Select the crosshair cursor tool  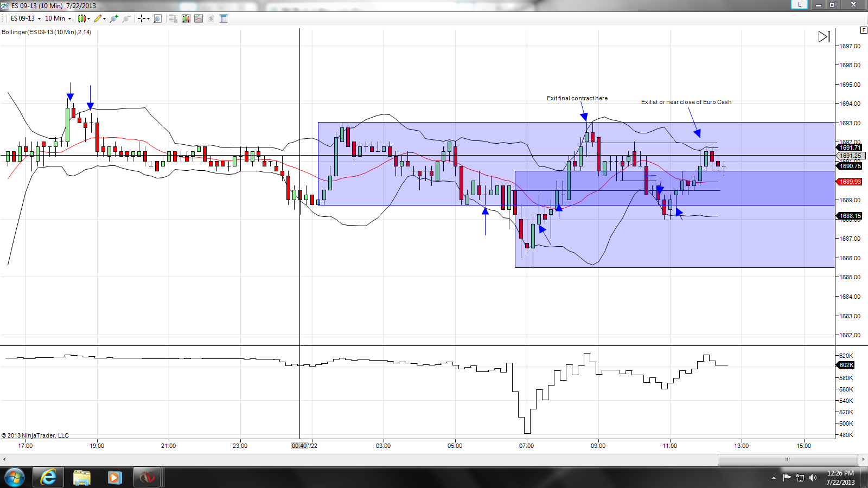coord(142,18)
